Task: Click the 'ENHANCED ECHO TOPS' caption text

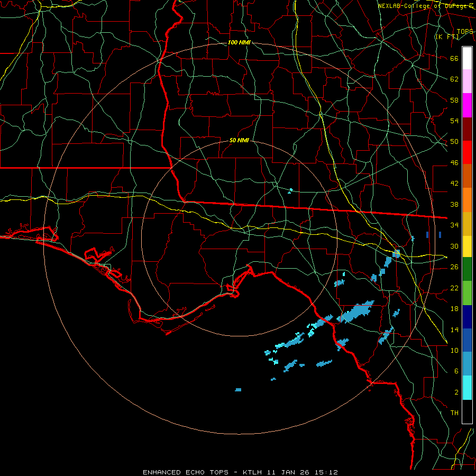Action: pos(186,472)
